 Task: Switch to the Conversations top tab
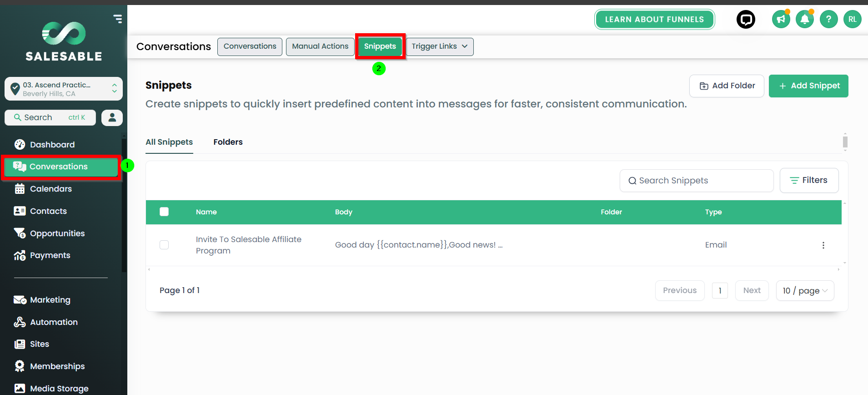(x=250, y=46)
